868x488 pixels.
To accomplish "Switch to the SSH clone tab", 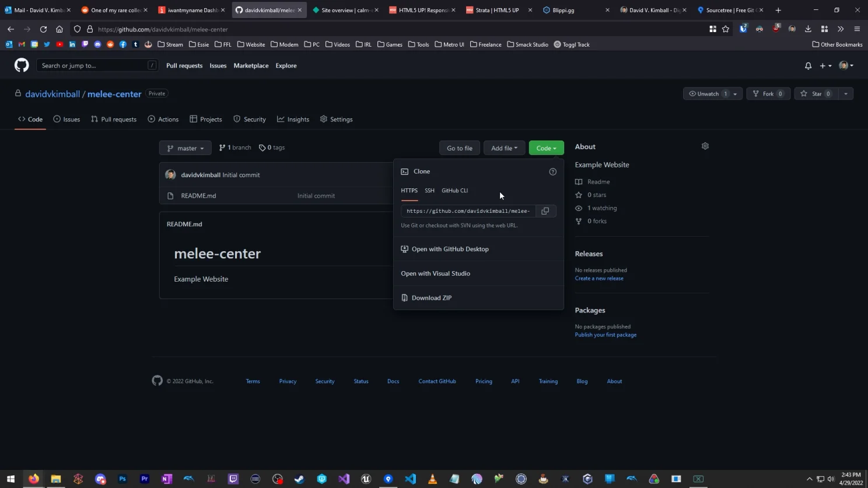I will tap(429, 190).
